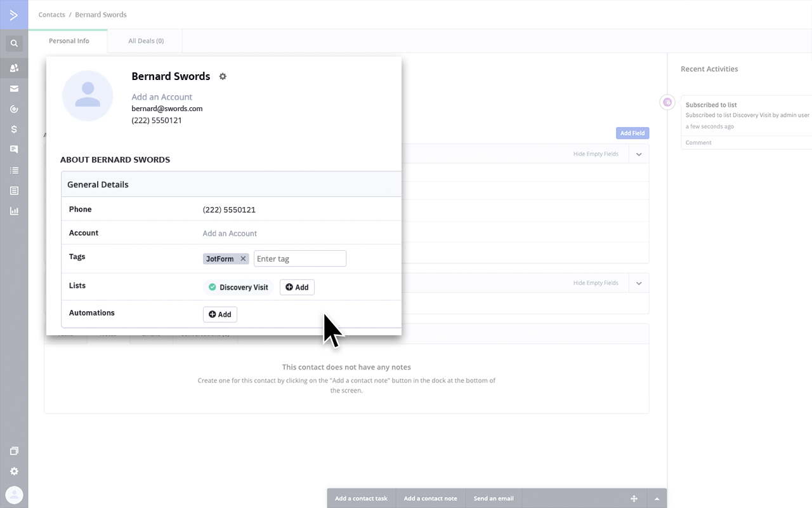Open settings for Bernard Swords via gear icon
The width and height of the screenshot is (812, 508).
click(223, 76)
